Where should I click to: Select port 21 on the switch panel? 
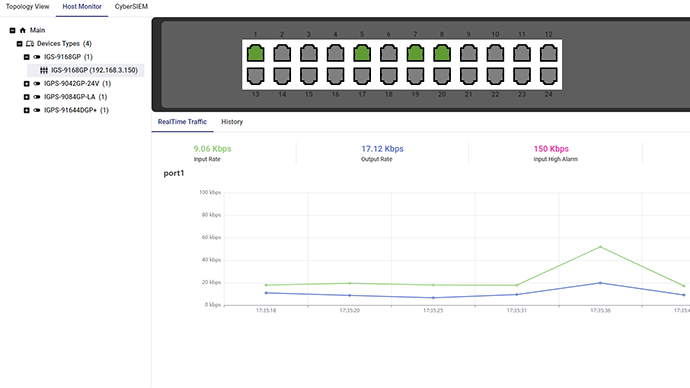pyautogui.click(x=469, y=76)
